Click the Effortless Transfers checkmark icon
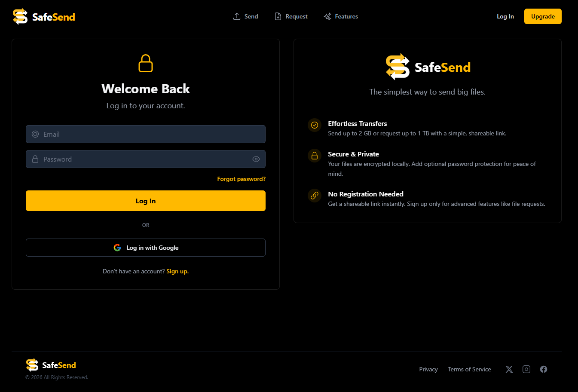Viewport: 578px width, 392px height. (x=315, y=125)
